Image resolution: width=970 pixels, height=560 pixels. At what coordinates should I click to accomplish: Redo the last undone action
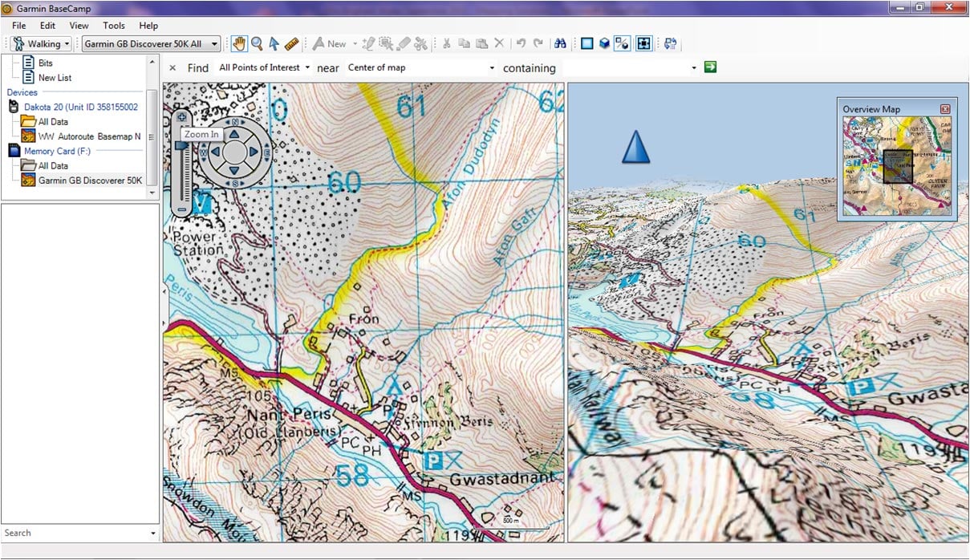(538, 43)
